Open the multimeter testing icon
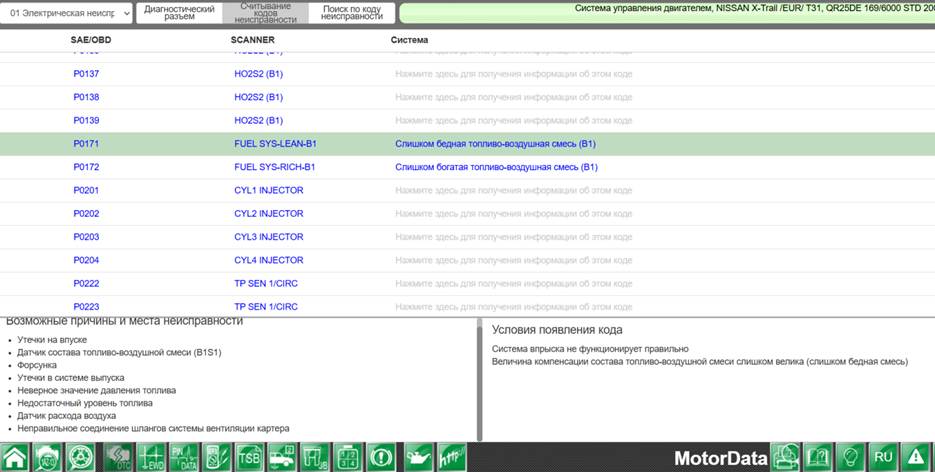Viewport: 935px width, 472px height. coord(216,457)
